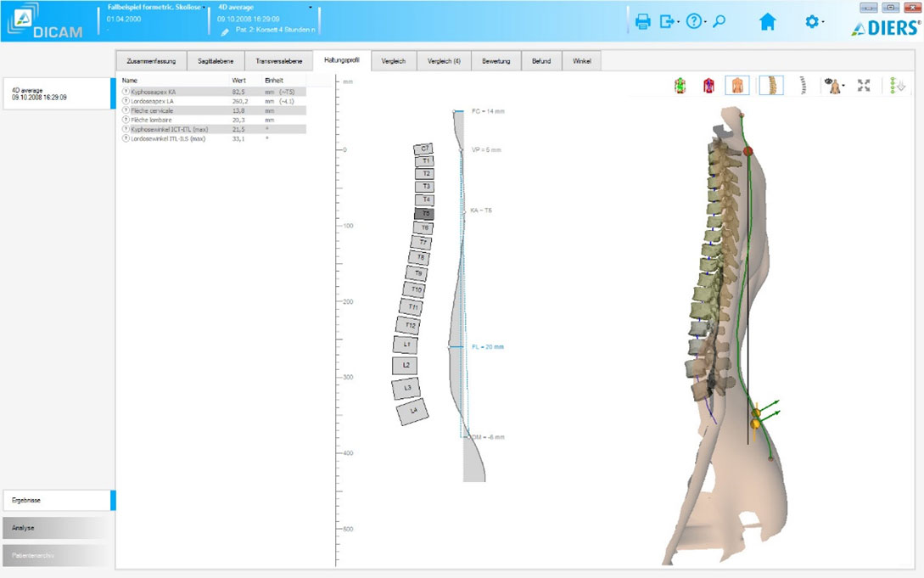Open the export dropdown menu
This screenshot has width=924, height=578.
click(669, 22)
